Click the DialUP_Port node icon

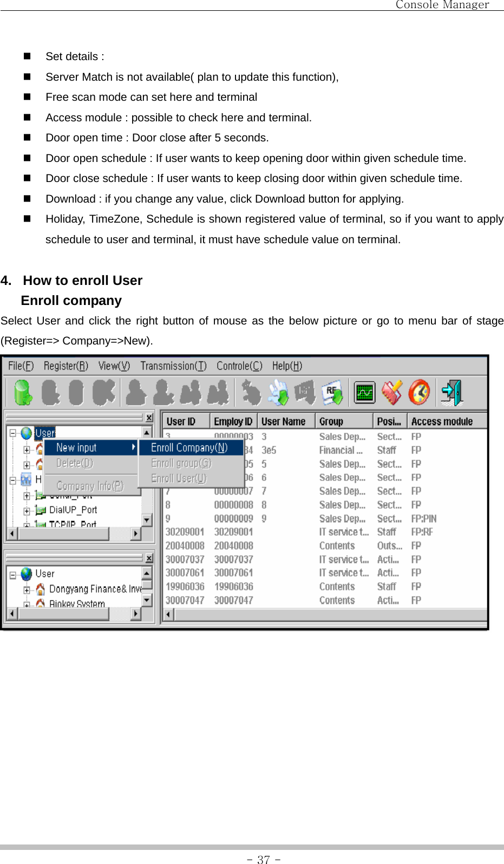[x=41, y=510]
